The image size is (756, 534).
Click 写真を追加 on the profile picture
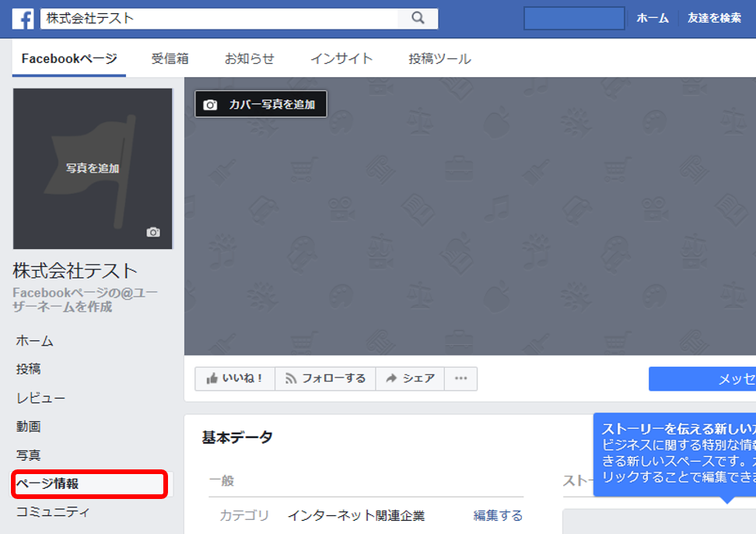click(x=93, y=168)
